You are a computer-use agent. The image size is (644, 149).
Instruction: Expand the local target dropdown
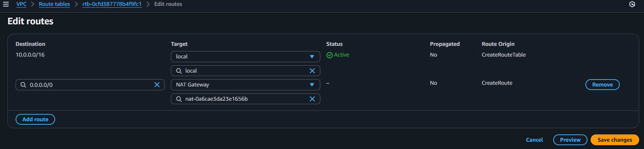(312, 57)
